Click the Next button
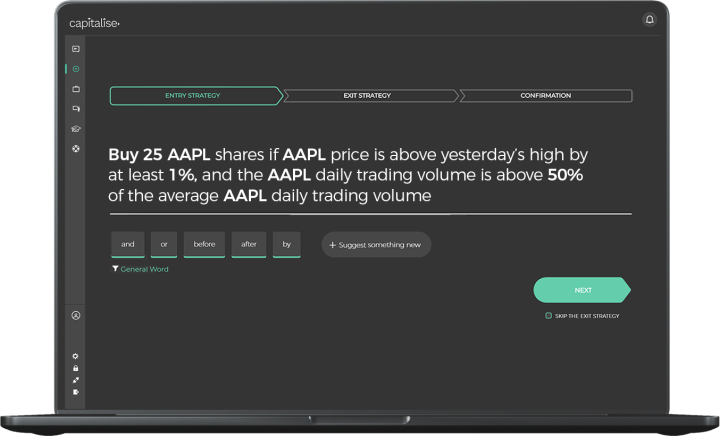Image resolution: width=720 pixels, height=436 pixels. coord(582,290)
